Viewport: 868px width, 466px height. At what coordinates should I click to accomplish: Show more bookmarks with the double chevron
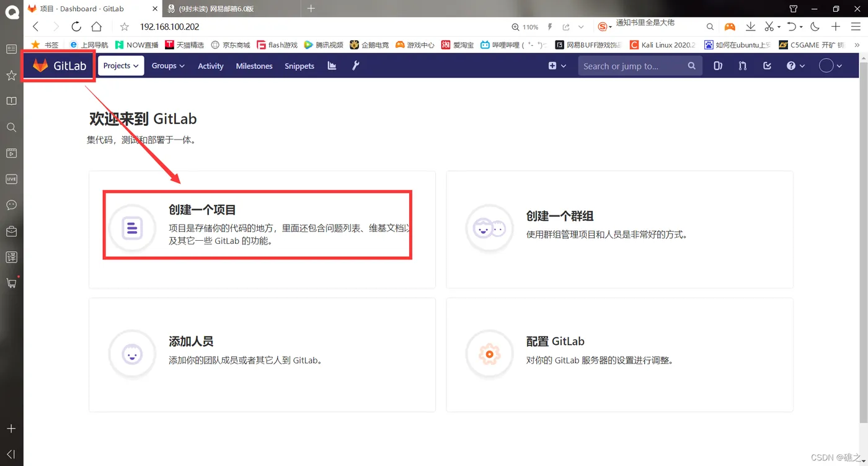tap(857, 45)
